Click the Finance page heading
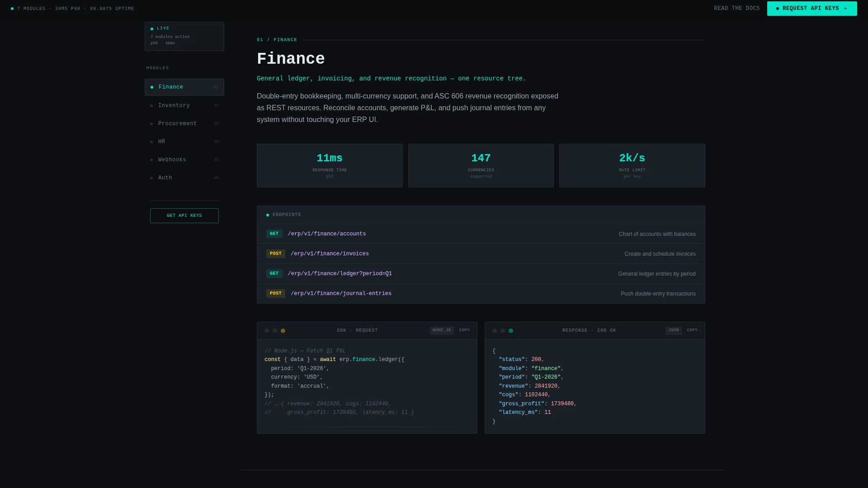868x488 pixels. [291, 59]
